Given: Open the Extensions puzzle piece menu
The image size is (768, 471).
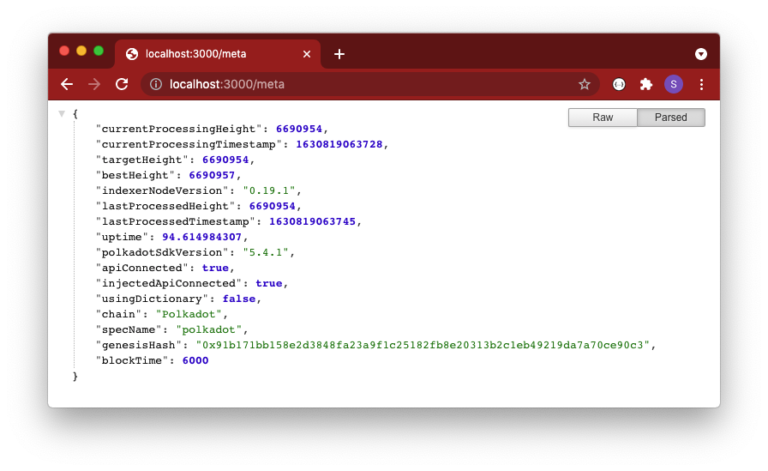Looking at the screenshot, I should point(646,84).
